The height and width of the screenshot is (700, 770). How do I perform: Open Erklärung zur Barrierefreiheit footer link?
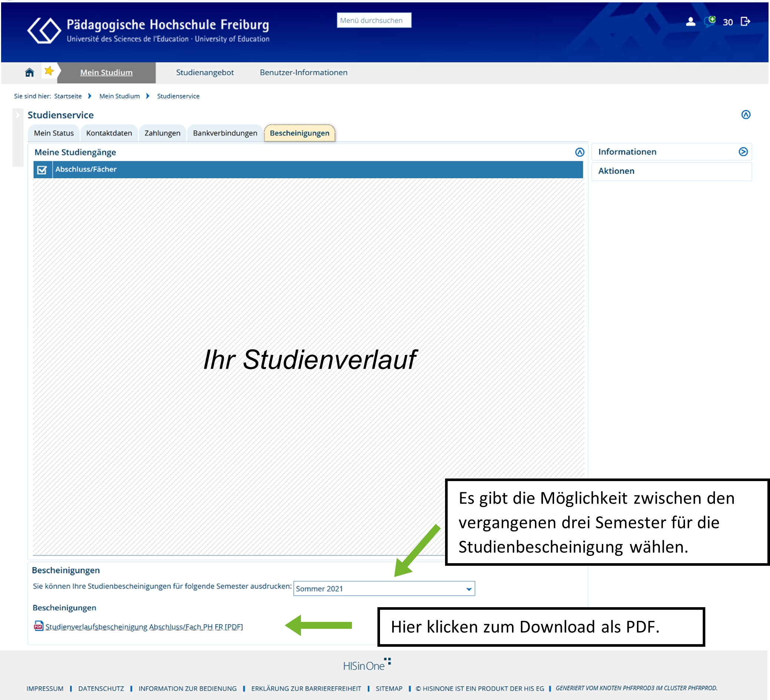306,688
